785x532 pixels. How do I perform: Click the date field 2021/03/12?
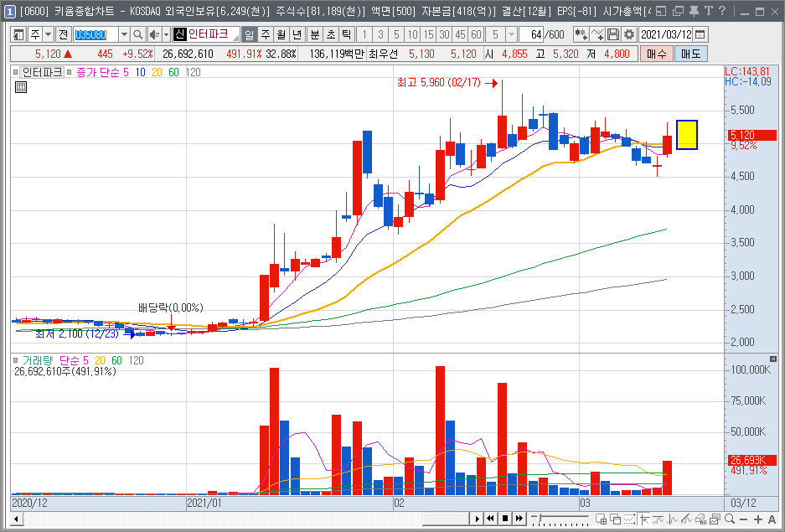666,34
